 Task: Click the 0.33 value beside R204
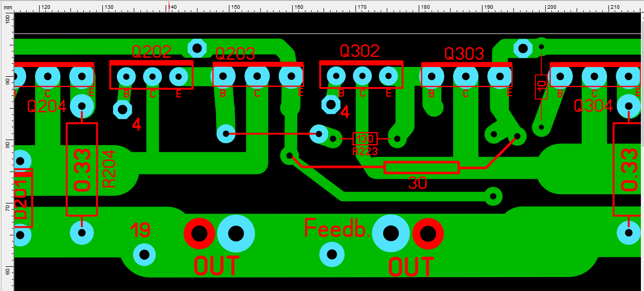coord(82,169)
